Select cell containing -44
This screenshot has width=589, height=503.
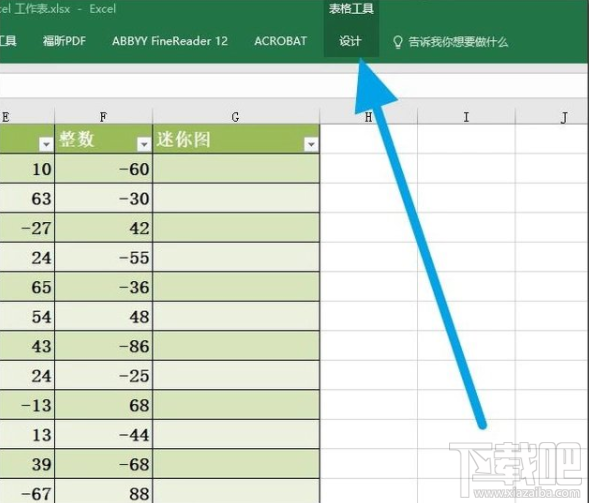point(104,435)
